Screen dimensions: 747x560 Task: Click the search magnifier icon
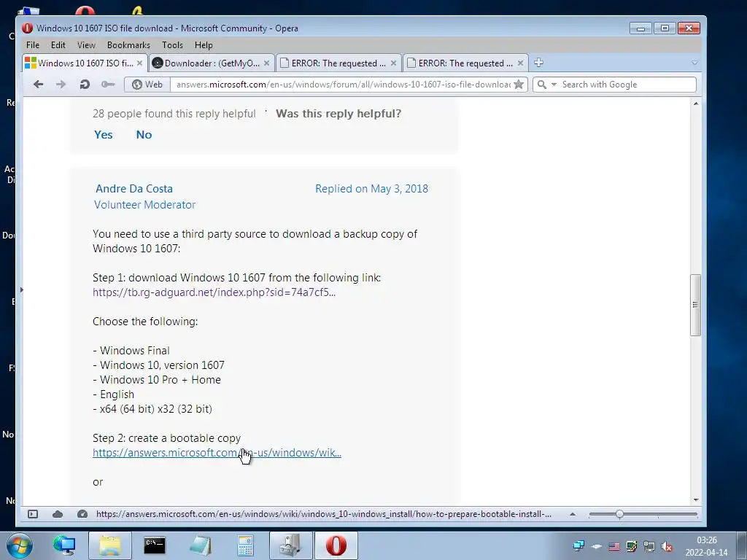542,85
